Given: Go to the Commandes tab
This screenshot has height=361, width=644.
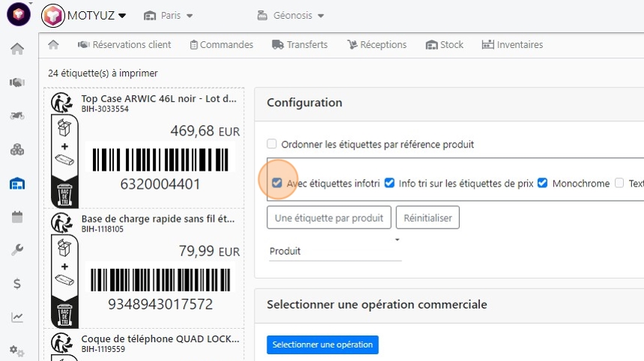Looking at the screenshot, I should [x=221, y=45].
